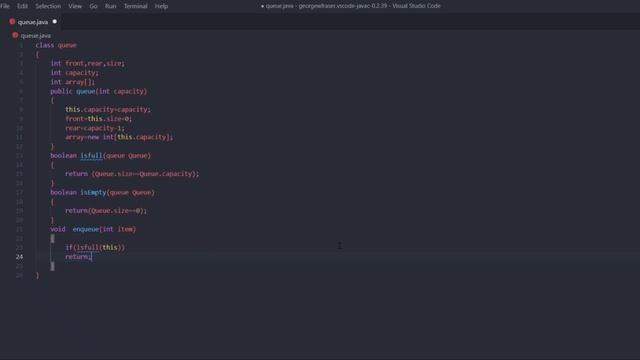Click 'array=new int[this.capacity];' line
640x360 pixels.
point(119,137)
